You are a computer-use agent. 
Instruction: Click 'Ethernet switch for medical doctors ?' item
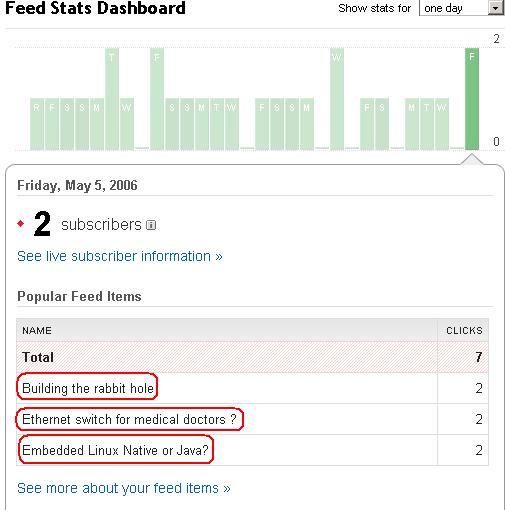[129, 419]
